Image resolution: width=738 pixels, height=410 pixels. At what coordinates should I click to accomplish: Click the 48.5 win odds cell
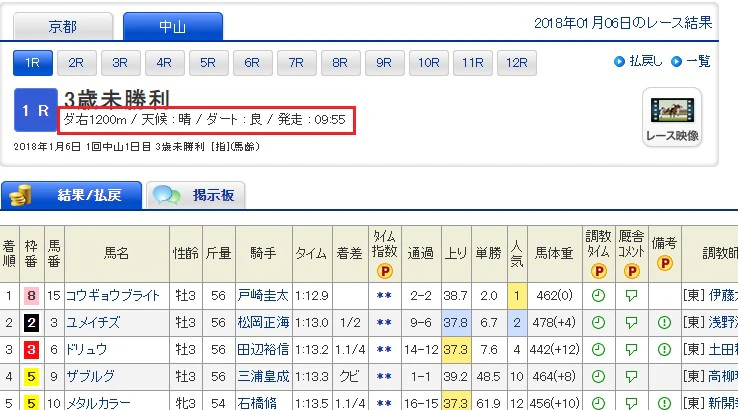click(488, 376)
